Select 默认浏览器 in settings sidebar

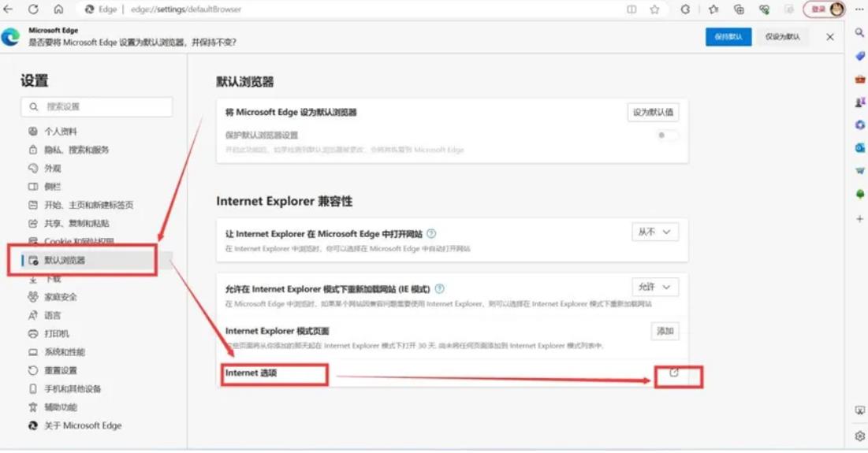97,261
